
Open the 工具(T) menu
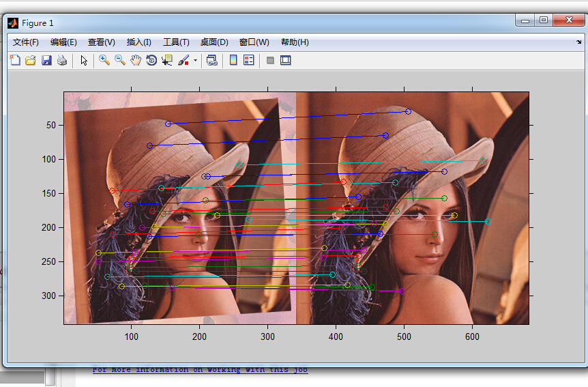click(x=176, y=42)
